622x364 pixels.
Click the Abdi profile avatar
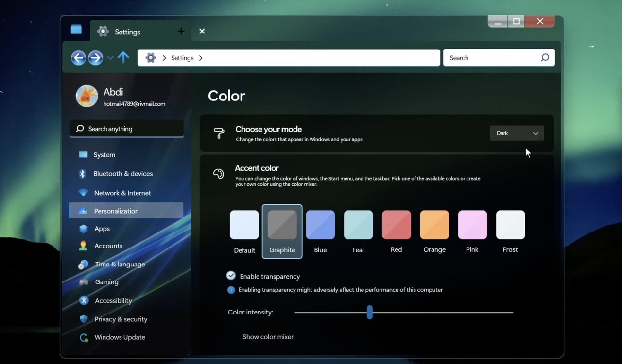[x=87, y=96]
